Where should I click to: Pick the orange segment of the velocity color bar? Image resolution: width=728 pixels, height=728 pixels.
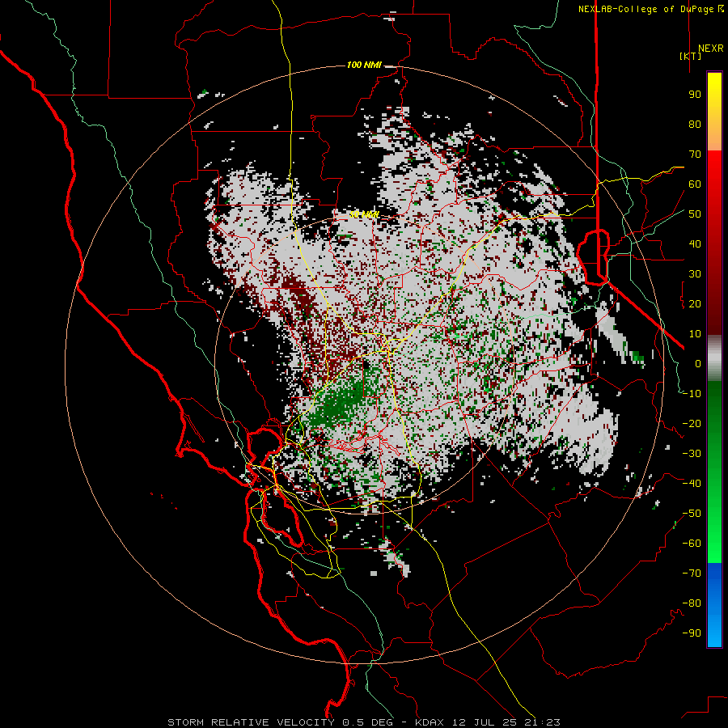point(714,136)
